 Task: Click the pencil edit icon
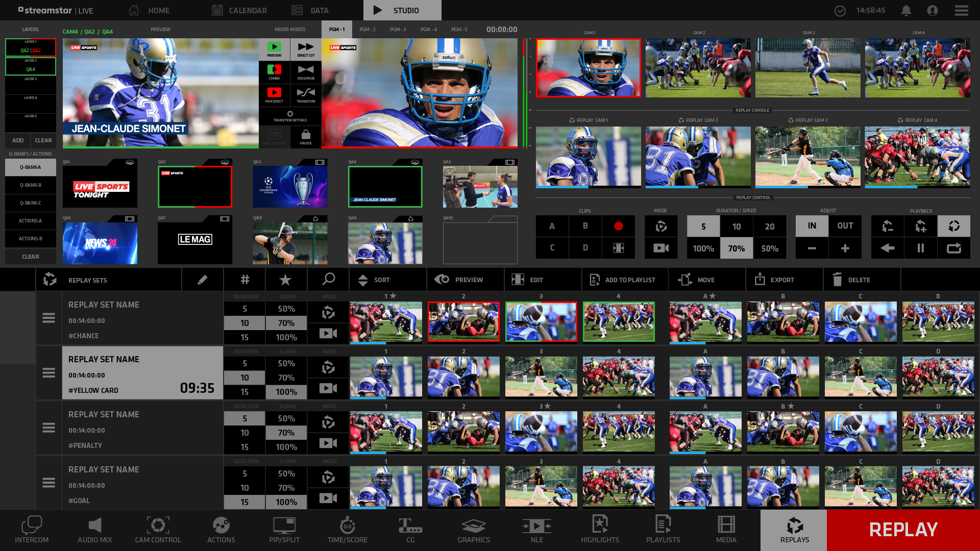pos(202,280)
